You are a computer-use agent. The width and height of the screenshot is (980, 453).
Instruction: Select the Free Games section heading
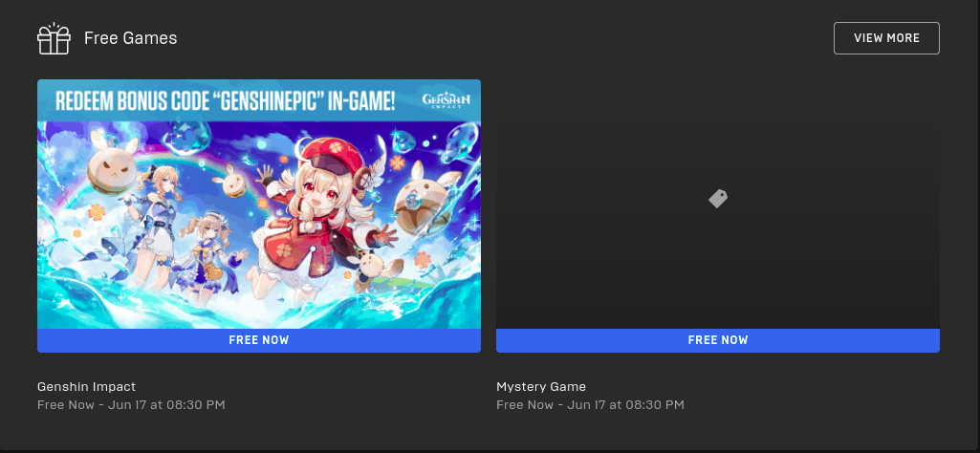[131, 38]
